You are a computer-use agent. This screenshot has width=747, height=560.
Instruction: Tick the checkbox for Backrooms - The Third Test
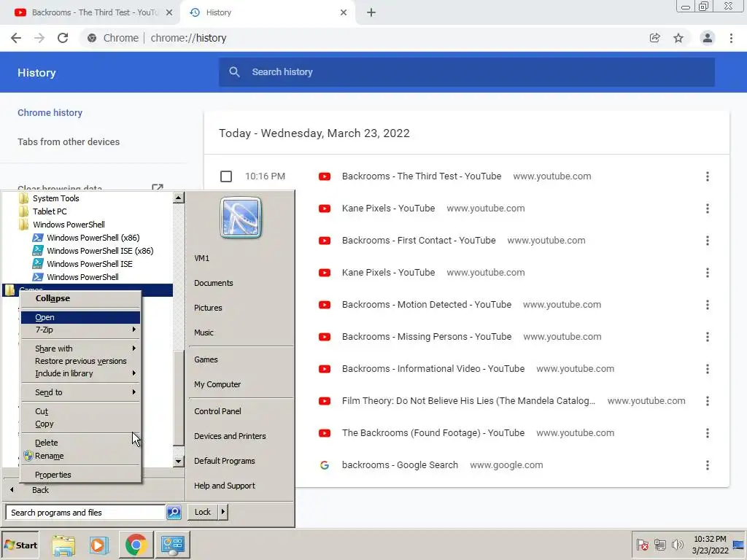[x=226, y=176]
